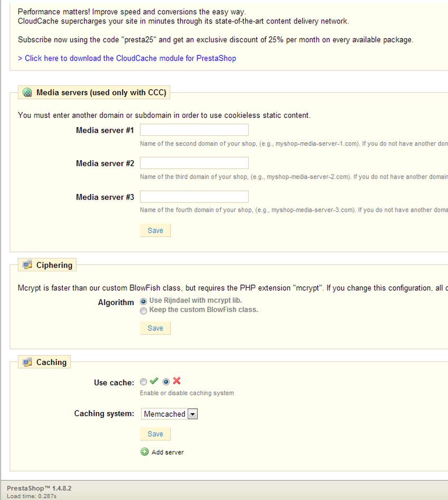The image size is (448, 500).
Task: Click the Caching section icon
Action: click(27, 362)
